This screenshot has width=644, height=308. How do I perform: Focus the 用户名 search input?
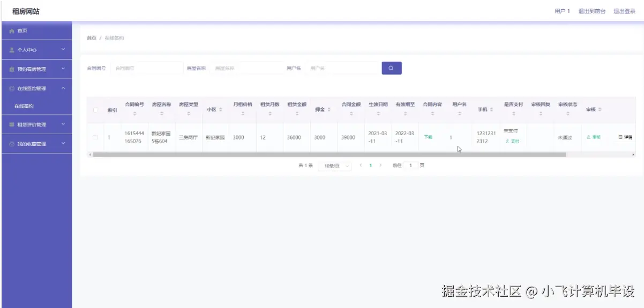click(x=342, y=68)
